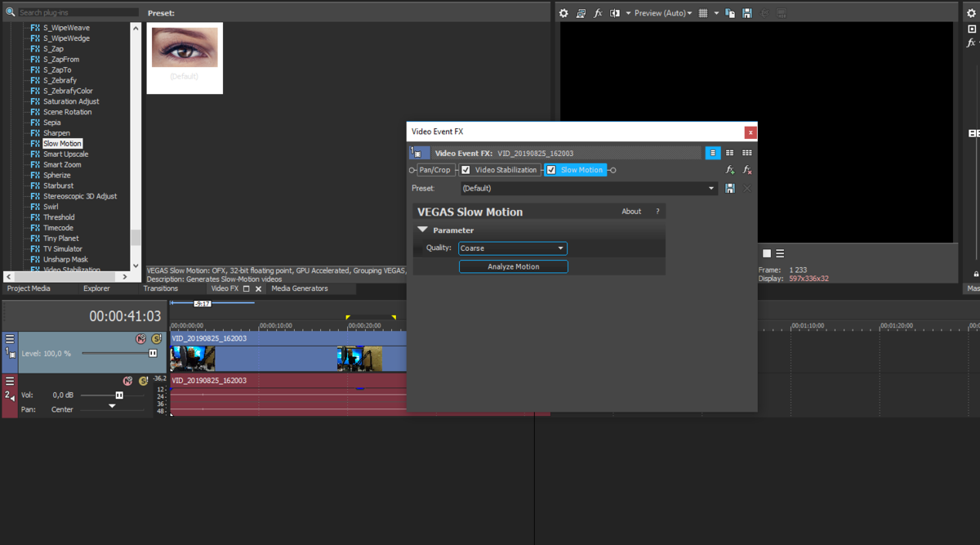Adjust audio track Pan slider handle
Viewport: 980px width, 545px height.
tap(112, 406)
